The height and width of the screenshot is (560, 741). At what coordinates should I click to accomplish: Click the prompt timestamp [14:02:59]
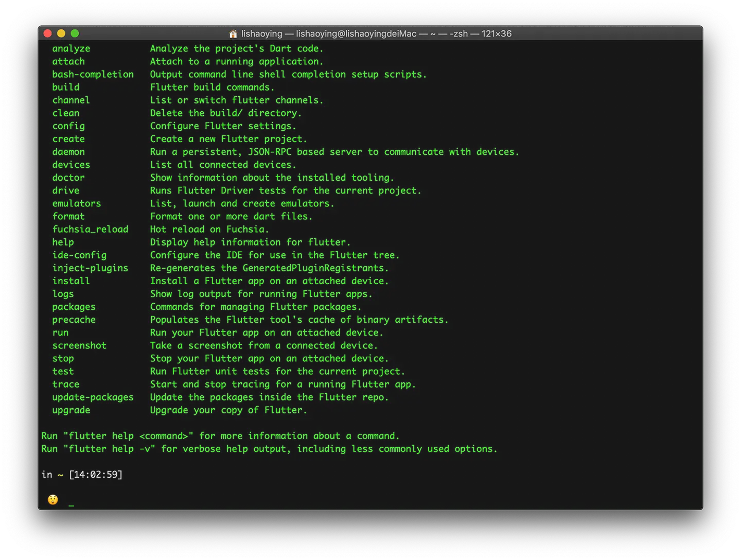96,475
